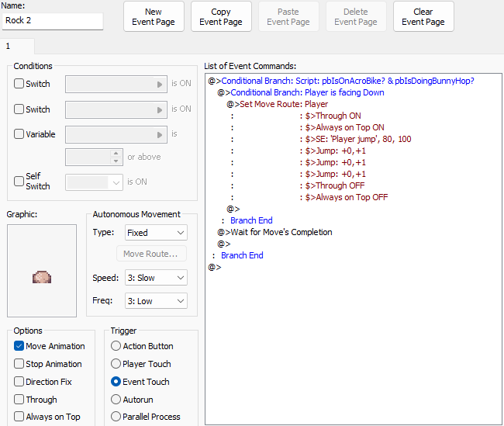
Task: Open the Self Switch letter dropdown
Action: tap(94, 182)
